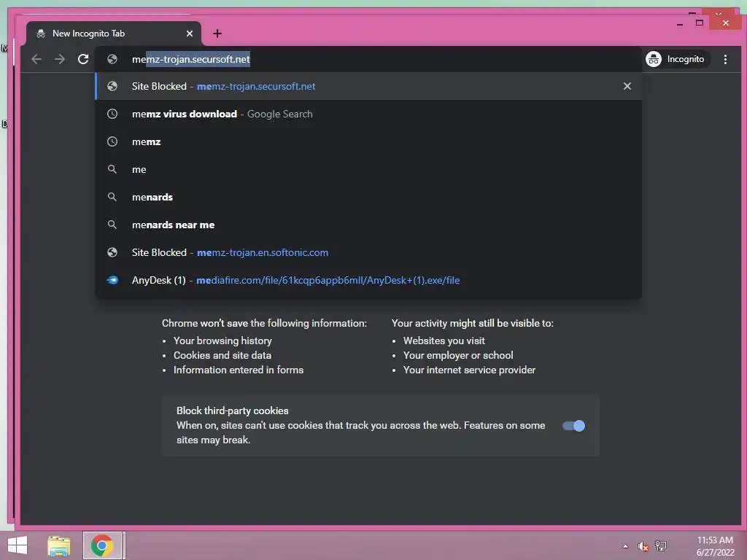Open the AnyDesk mediafire.com file suggestion
Viewport: 747px width, 560px height.
(368, 280)
